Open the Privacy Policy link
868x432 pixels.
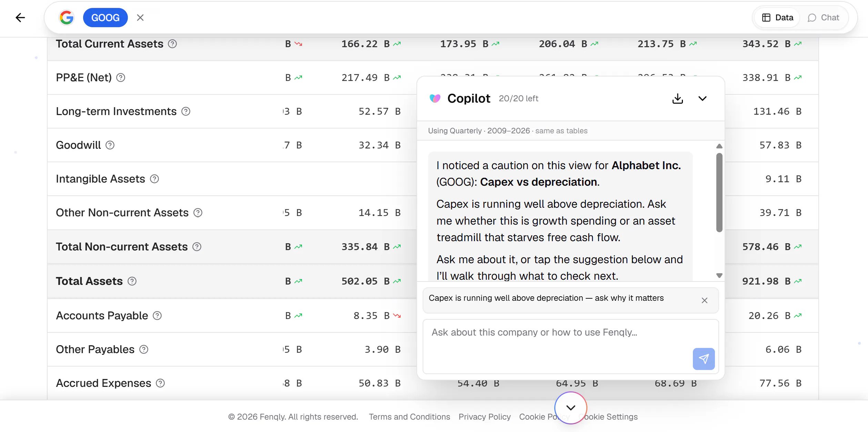(x=484, y=417)
